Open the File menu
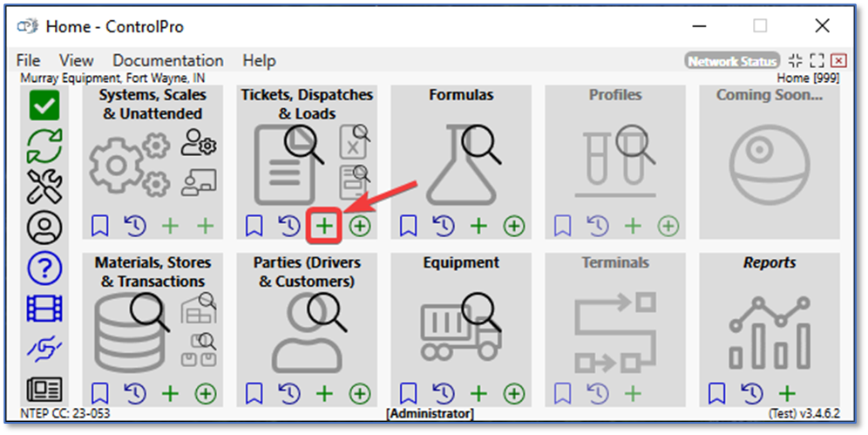The height and width of the screenshot is (435, 868). click(x=29, y=61)
